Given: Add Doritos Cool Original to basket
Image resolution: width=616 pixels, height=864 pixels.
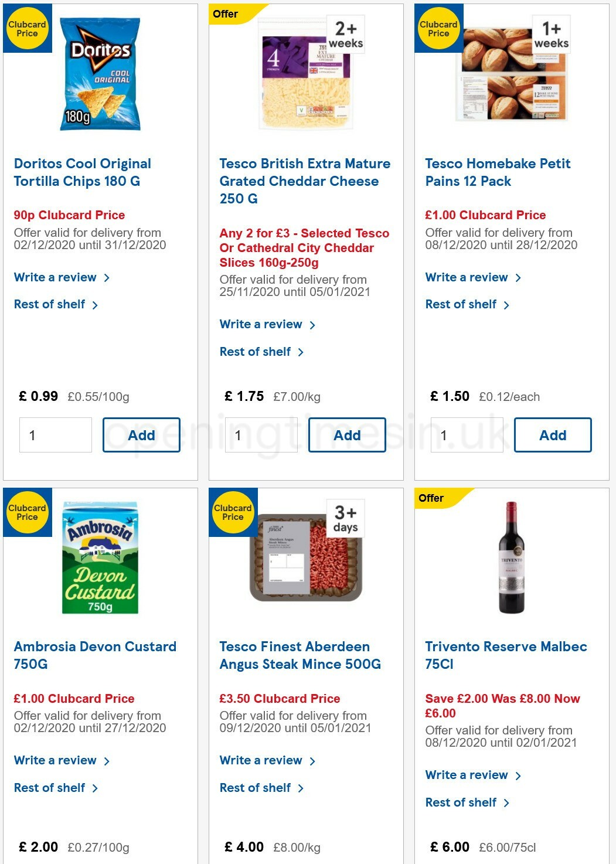Looking at the screenshot, I should pos(141,435).
